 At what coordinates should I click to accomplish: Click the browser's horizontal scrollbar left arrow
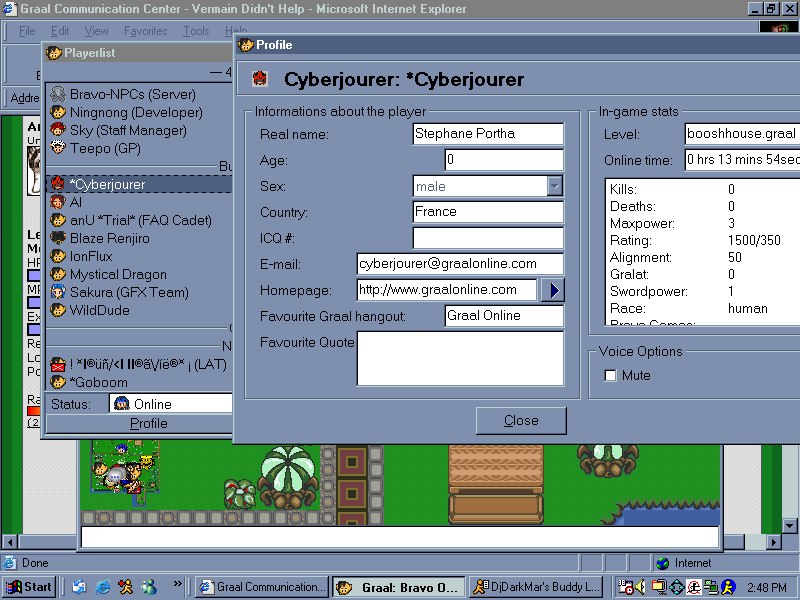pyautogui.click(x=10, y=541)
